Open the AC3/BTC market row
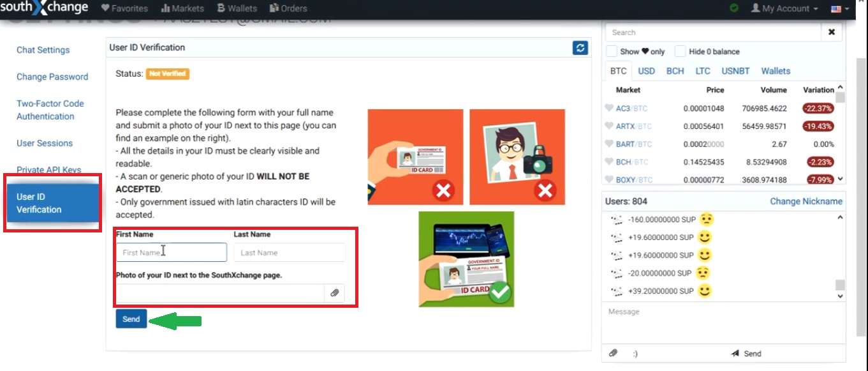The image size is (868, 371). tap(719, 109)
